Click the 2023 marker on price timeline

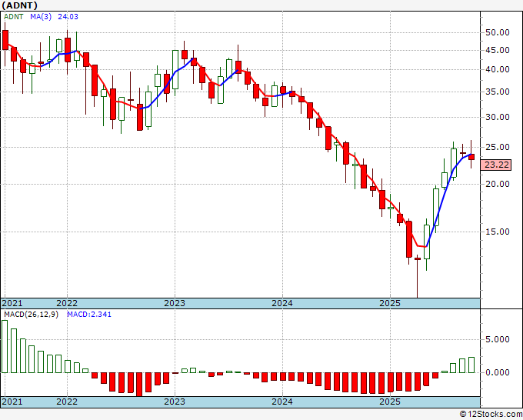[x=175, y=303]
